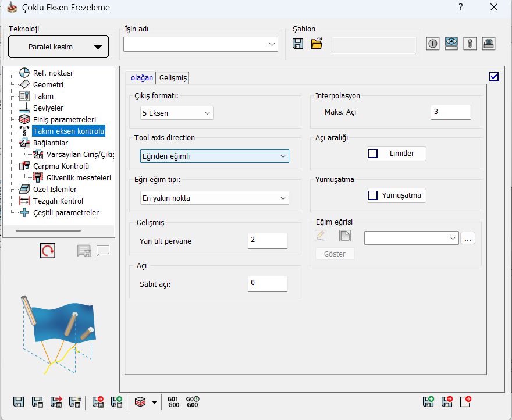Screen dimensions: 512x420
Task: Select the olağan tab
Action: click(x=141, y=78)
